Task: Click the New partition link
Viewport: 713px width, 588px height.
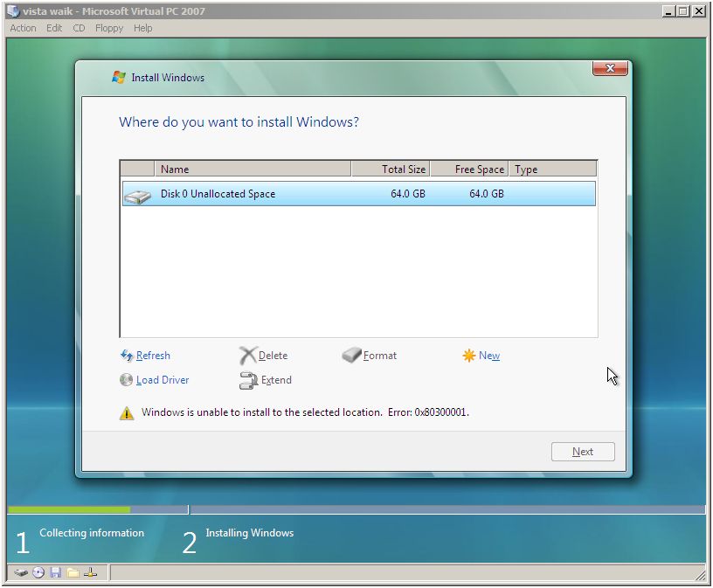Action: pyautogui.click(x=489, y=356)
